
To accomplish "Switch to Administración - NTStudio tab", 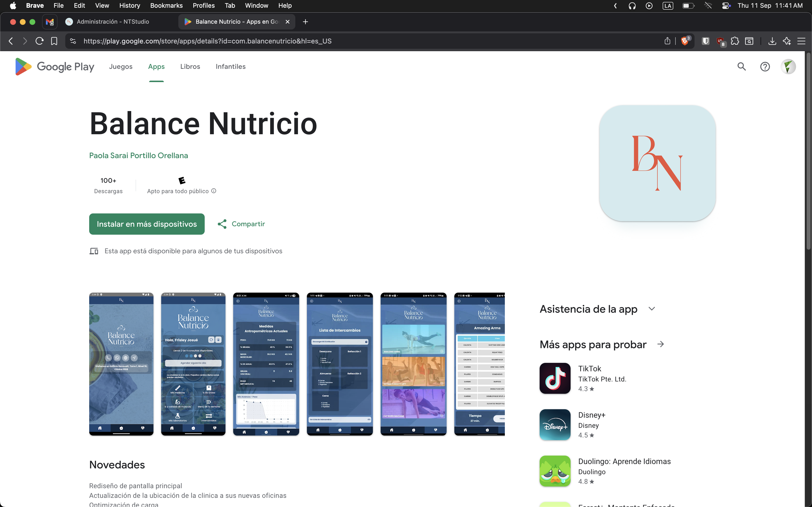I will point(112,22).
